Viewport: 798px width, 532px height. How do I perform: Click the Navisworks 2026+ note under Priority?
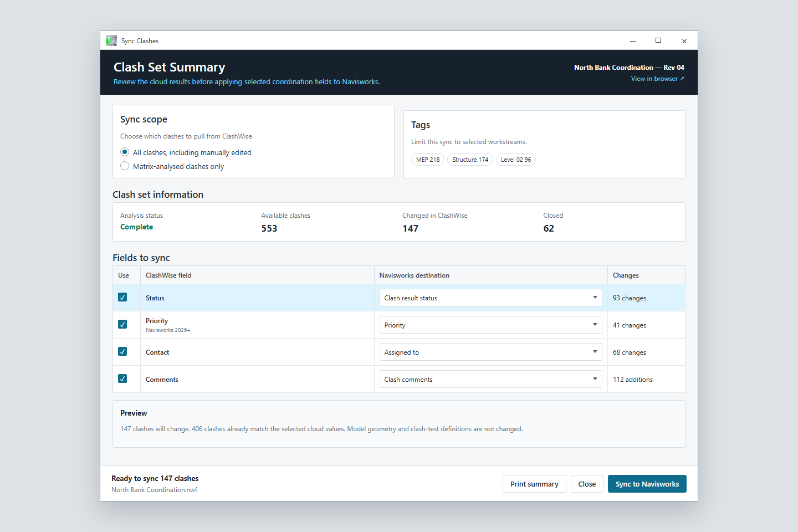[168, 330]
